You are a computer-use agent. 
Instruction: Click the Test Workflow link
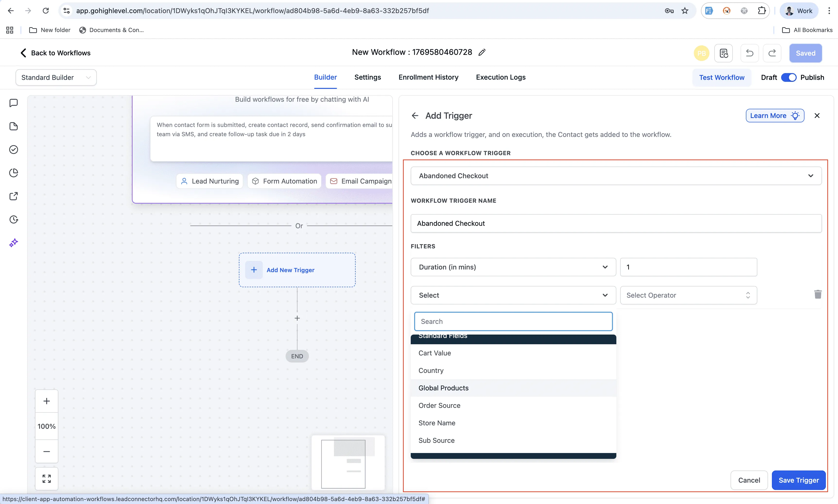[721, 77]
